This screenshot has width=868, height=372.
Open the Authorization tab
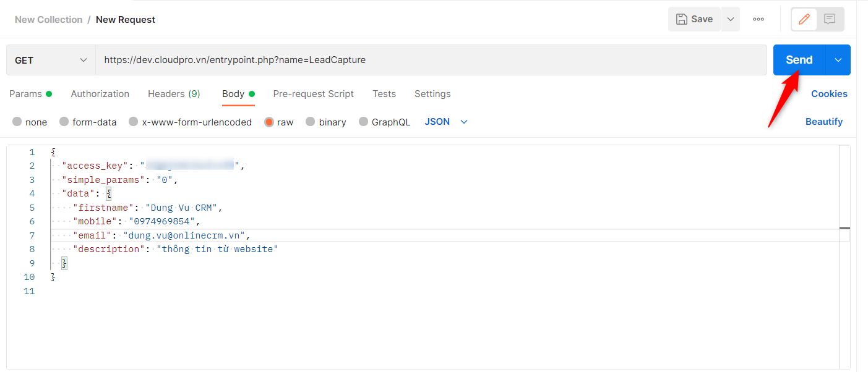tap(100, 94)
